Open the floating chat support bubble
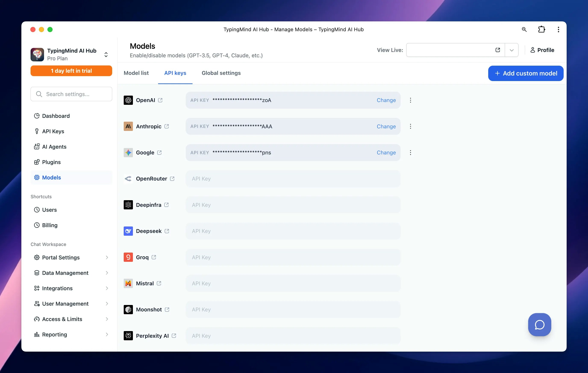The image size is (588, 373). 539,325
